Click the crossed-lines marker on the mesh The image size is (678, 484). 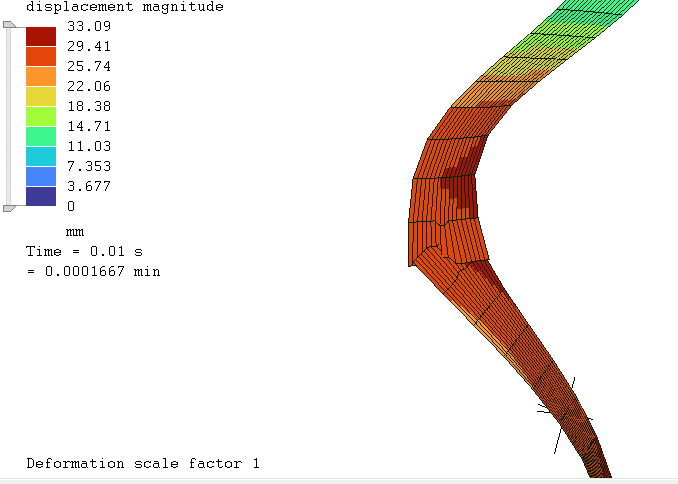click(565, 412)
